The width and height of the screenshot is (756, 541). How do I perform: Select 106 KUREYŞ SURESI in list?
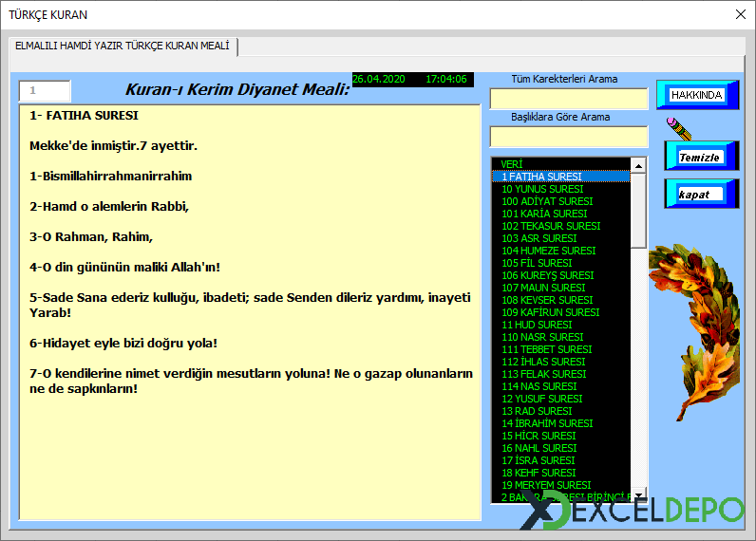[561, 275]
